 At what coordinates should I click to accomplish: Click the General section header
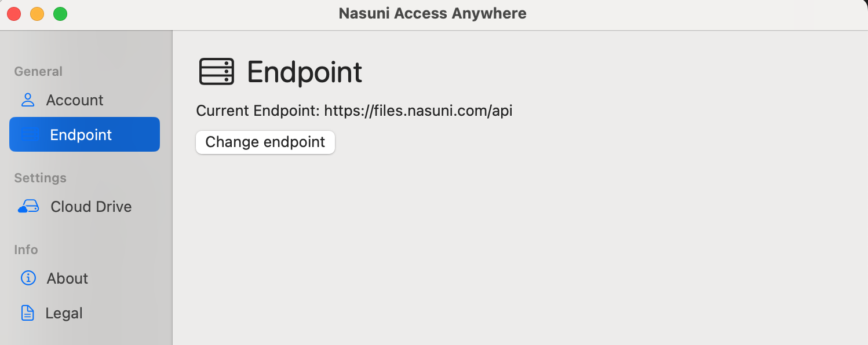click(x=38, y=71)
